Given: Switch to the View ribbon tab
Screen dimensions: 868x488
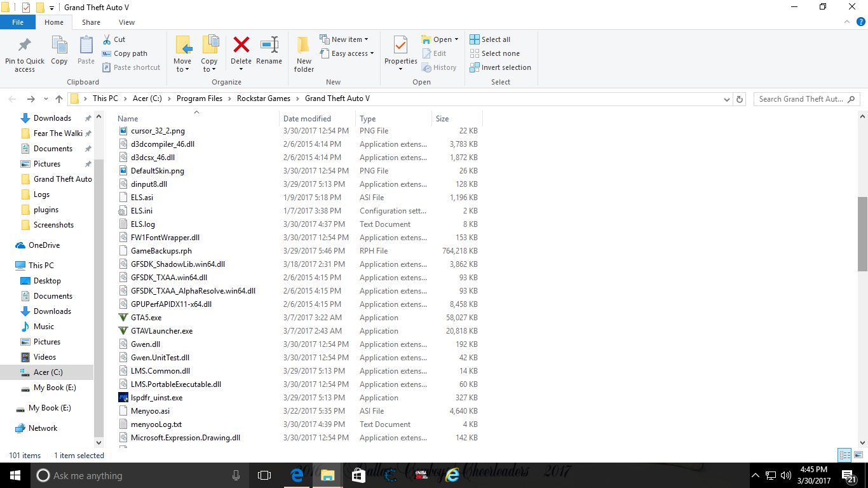Looking at the screenshot, I should tap(126, 22).
